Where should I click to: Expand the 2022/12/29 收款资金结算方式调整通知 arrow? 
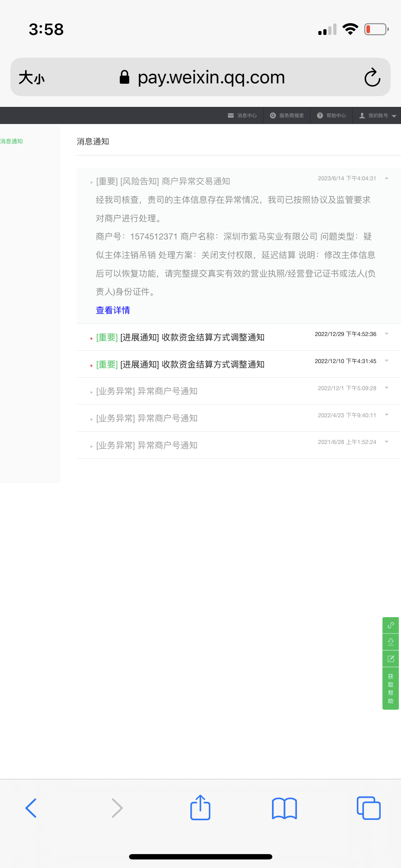coord(387,334)
